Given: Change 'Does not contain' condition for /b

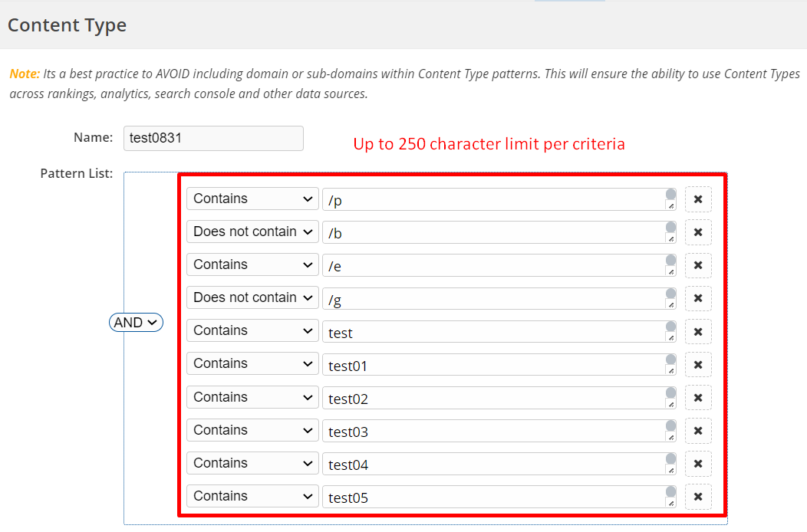Looking at the screenshot, I should point(252,232).
